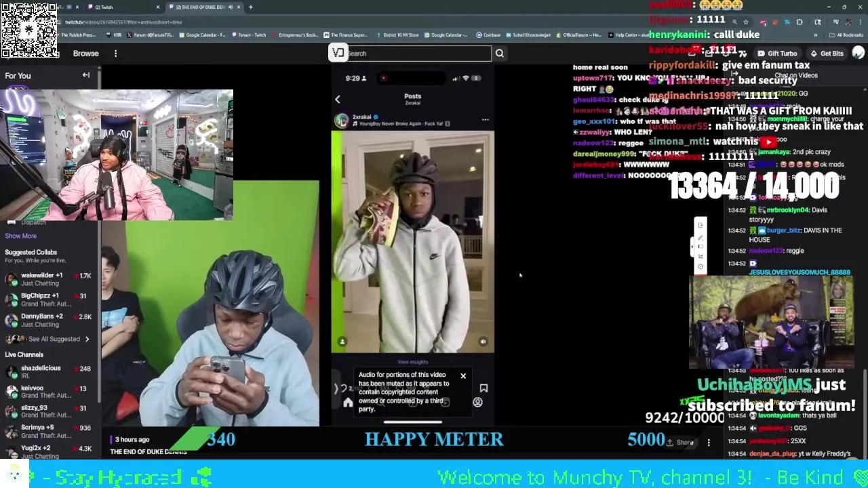
Task: Expand the All Bookmarks folder
Action: click(848, 35)
